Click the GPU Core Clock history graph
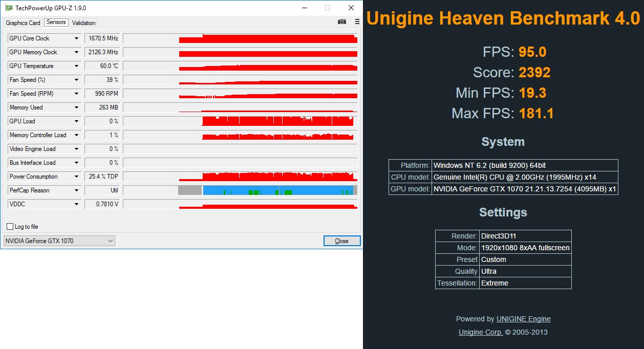Screen dimensions: 644x349 point(240,38)
